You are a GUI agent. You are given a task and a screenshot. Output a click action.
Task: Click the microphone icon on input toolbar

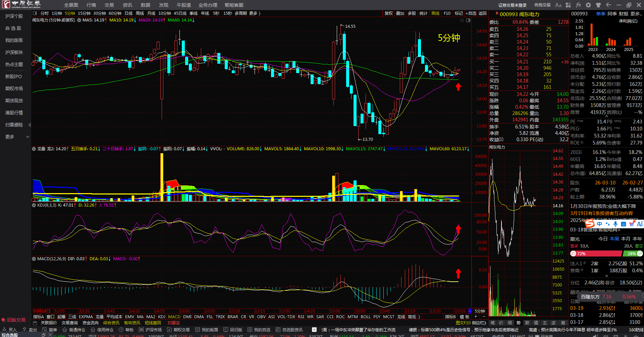(615, 224)
